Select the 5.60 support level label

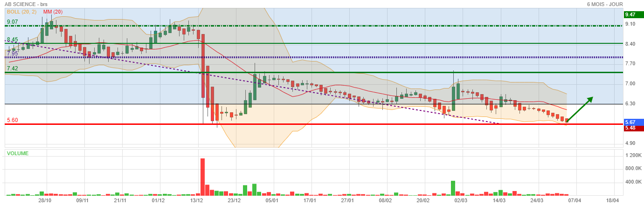(x=12, y=120)
